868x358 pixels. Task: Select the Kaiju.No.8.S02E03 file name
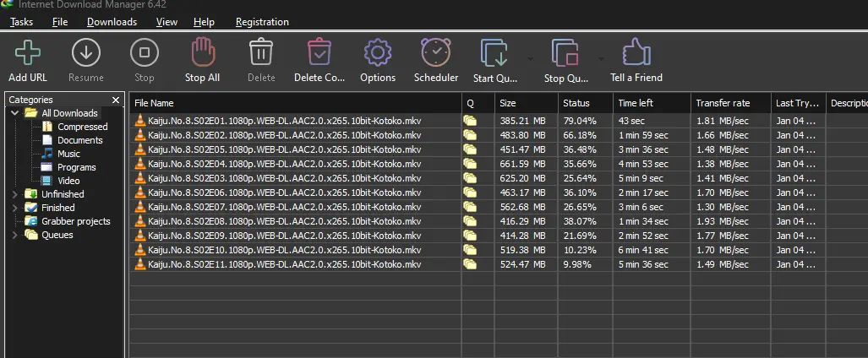point(285,178)
